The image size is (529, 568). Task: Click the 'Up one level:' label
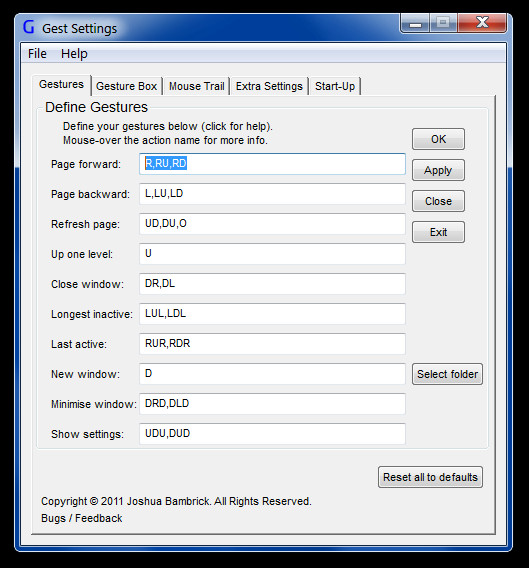click(82, 254)
